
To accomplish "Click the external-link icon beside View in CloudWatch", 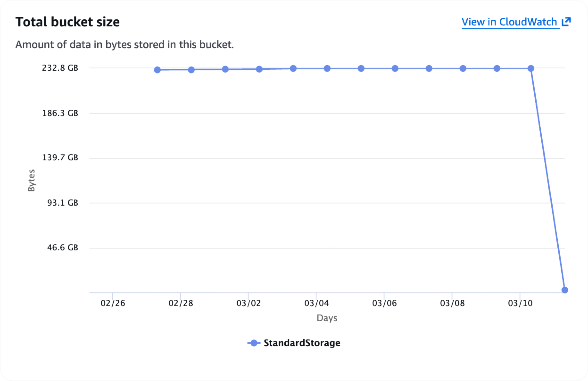I will pos(567,22).
